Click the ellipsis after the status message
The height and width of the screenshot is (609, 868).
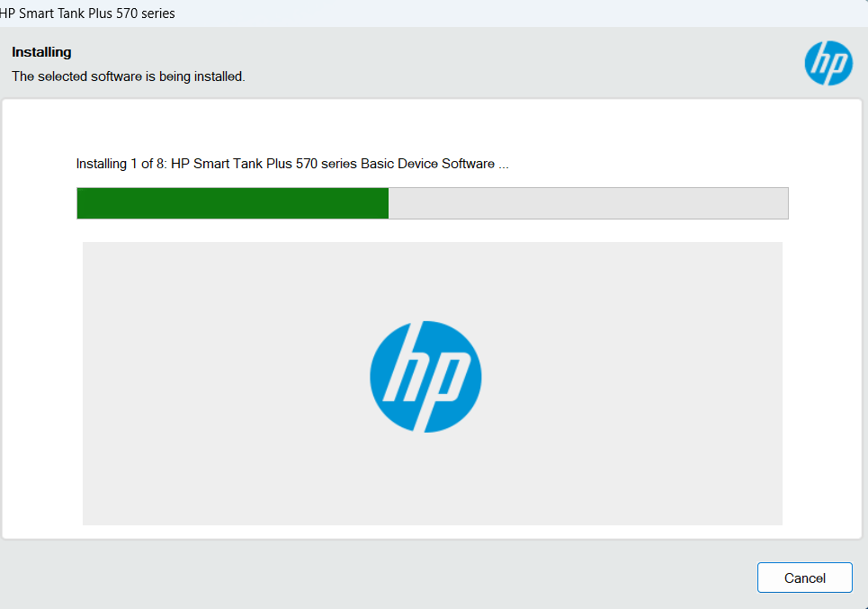(505, 165)
